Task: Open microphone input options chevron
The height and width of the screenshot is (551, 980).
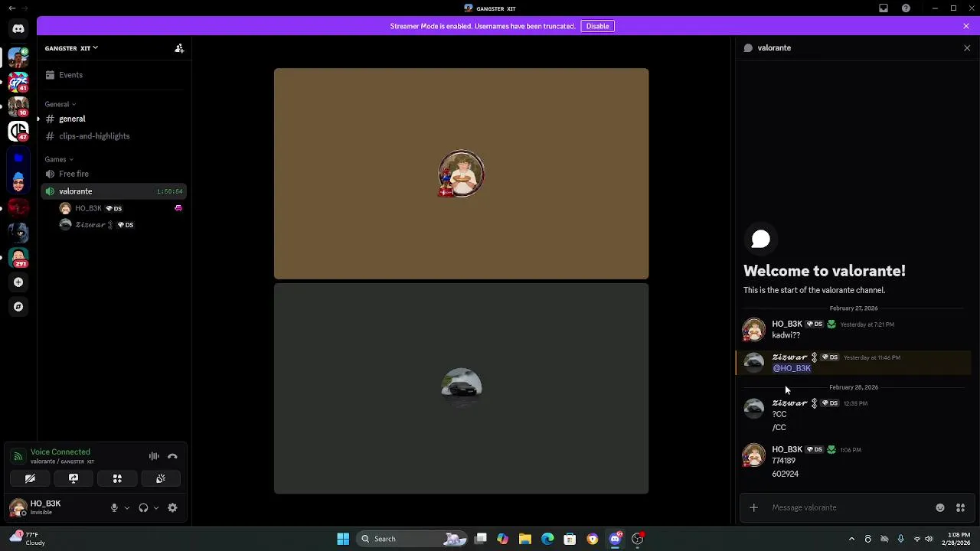Action: tap(127, 507)
